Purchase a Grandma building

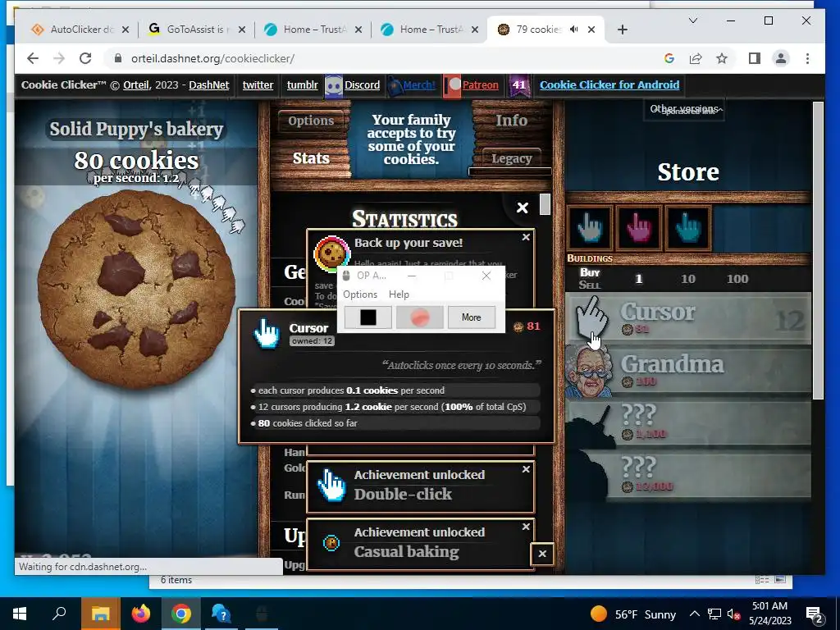[x=688, y=371]
